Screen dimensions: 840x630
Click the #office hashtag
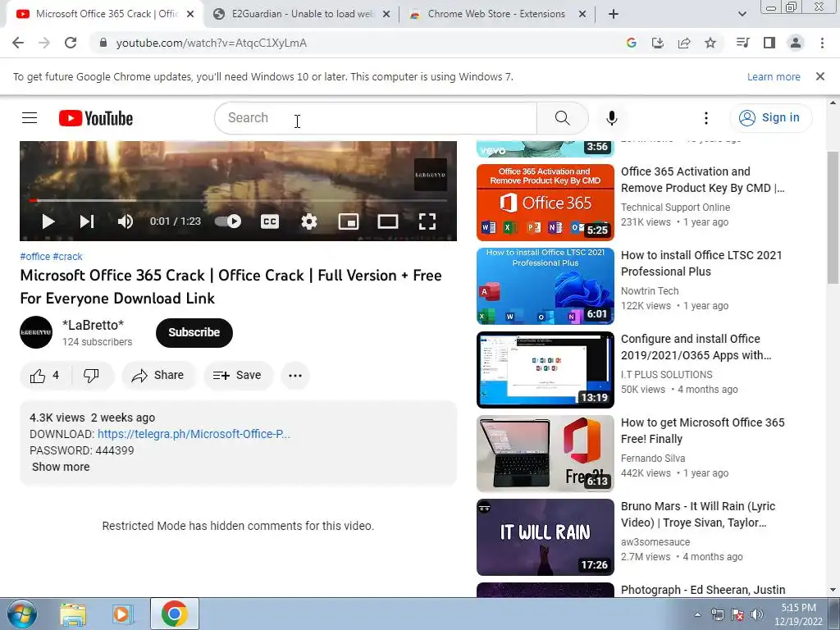click(x=34, y=257)
